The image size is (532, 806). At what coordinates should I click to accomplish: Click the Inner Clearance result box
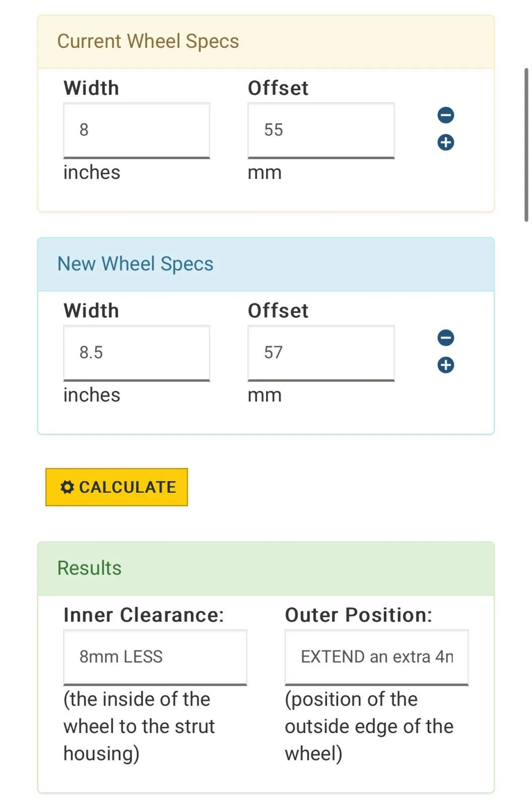(155, 657)
